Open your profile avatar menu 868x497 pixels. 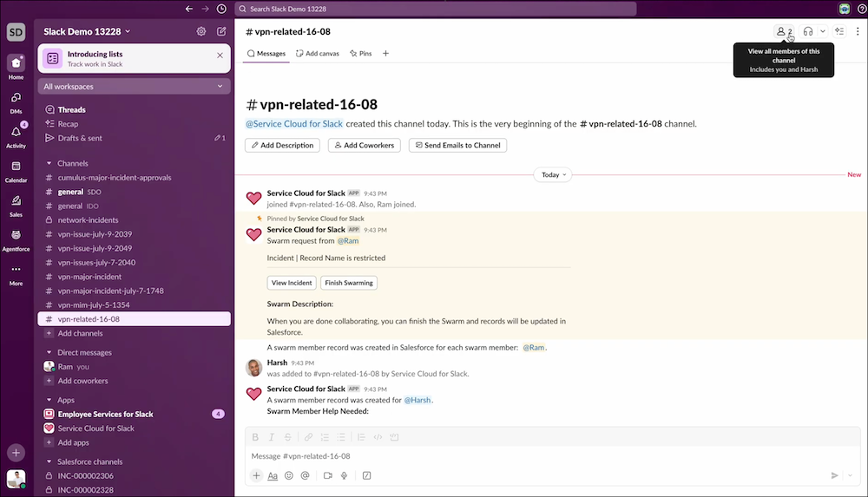point(16,478)
